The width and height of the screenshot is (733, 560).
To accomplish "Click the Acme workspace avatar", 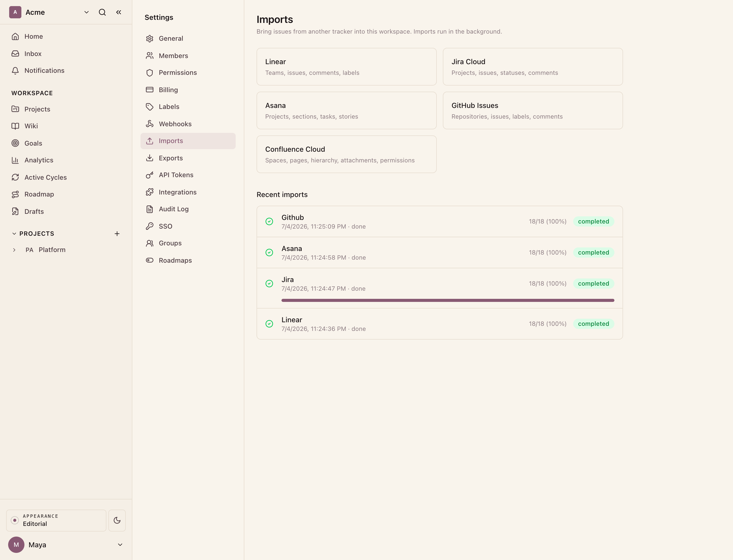I will (x=15, y=12).
